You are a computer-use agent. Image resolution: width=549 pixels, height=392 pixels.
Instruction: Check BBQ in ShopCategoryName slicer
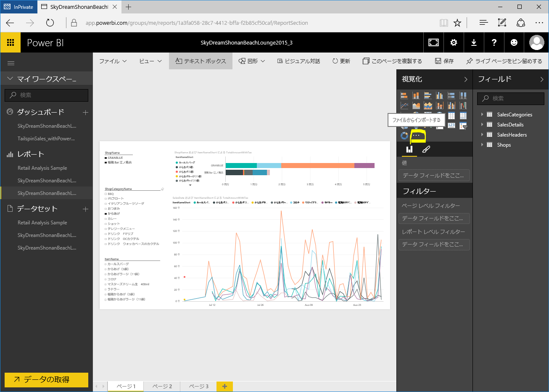pyautogui.click(x=106, y=194)
